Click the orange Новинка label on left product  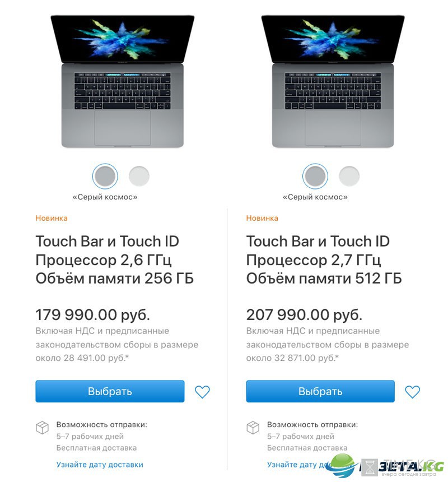coord(52,218)
